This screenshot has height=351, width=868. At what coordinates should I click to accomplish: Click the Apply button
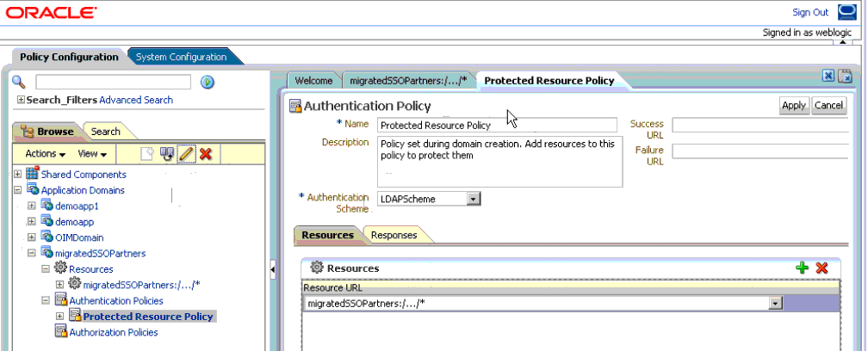pyautogui.click(x=794, y=106)
